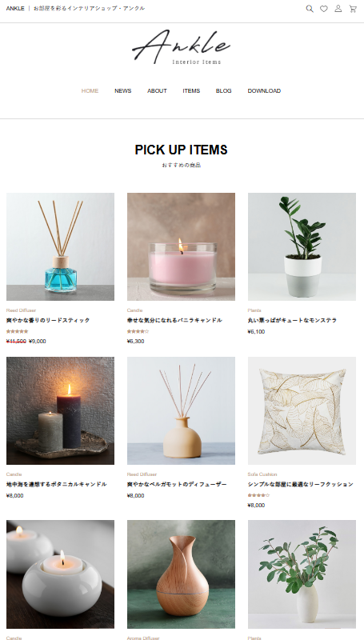Open the NEWS menu item
This screenshot has width=364, height=640.
[123, 90]
